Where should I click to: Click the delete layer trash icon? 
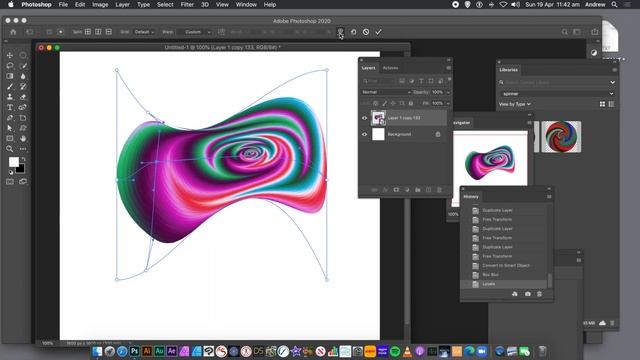click(x=439, y=190)
